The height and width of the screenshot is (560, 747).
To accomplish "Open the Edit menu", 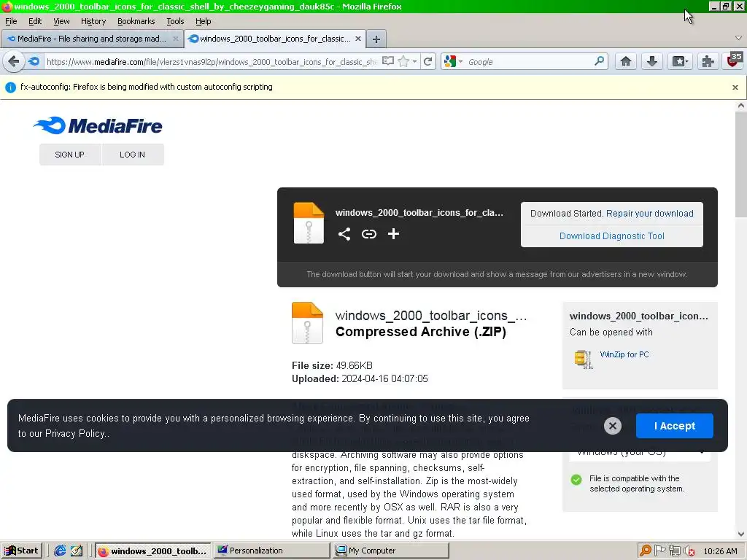I will (35, 21).
